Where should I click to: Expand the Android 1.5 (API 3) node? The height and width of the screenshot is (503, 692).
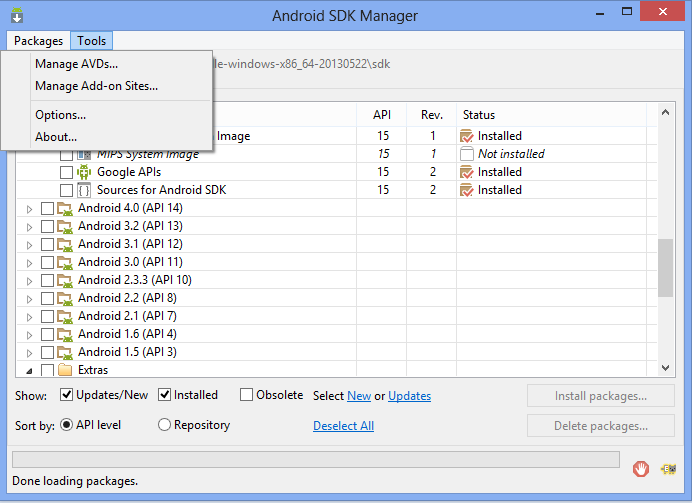[30, 353]
